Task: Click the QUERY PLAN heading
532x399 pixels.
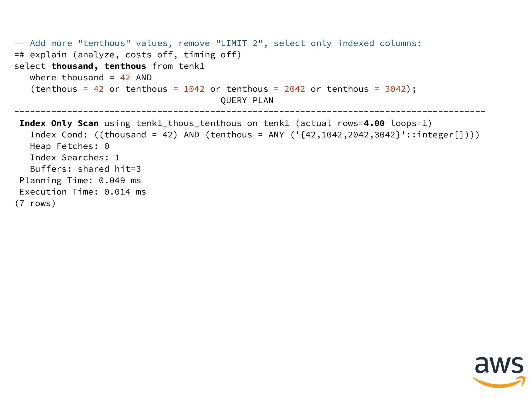Action: (247, 100)
